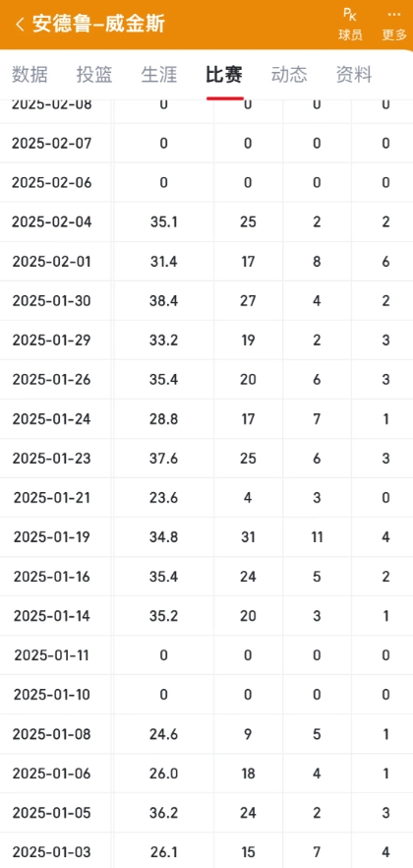The height and width of the screenshot is (868, 413).
Task: Open the 更多 three-dots menu
Action: [394, 25]
